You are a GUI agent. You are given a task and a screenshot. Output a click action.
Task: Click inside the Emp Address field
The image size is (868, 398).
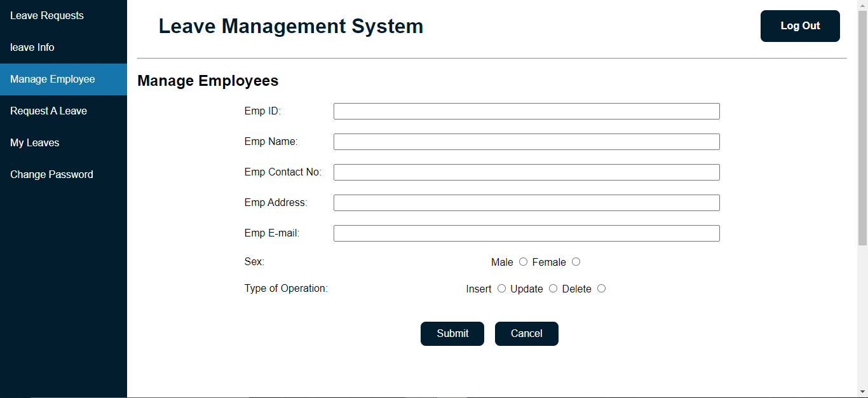(x=526, y=202)
